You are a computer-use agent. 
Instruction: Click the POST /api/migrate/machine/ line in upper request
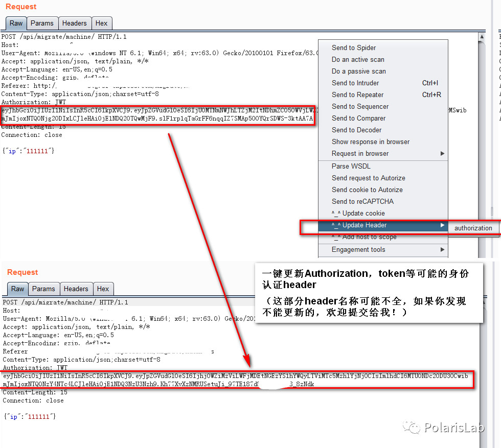pyautogui.click(x=64, y=37)
